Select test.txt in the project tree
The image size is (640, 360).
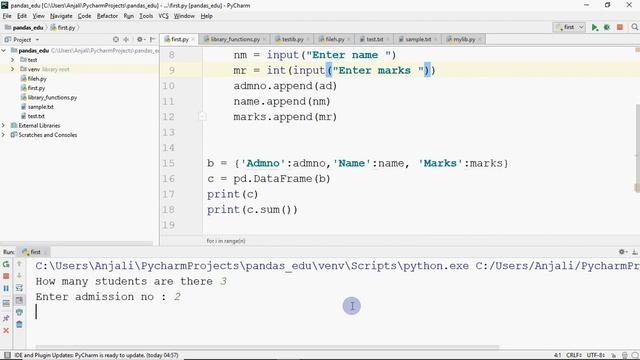[36, 116]
